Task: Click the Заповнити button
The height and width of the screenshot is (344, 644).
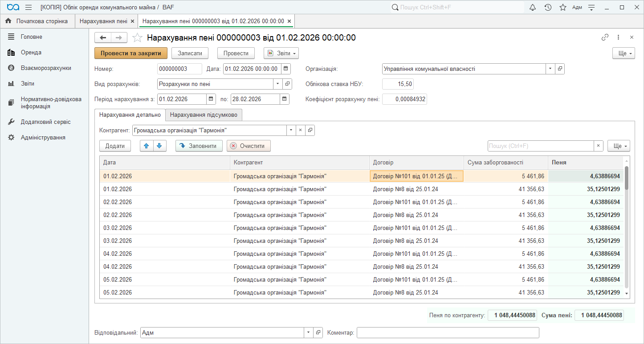Action: click(x=199, y=146)
